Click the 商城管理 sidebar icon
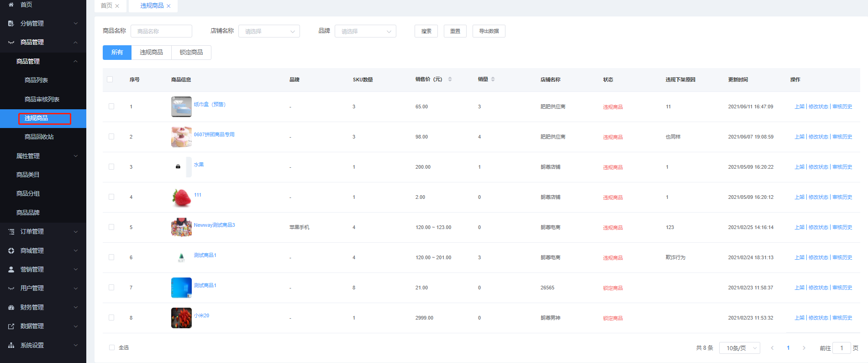The height and width of the screenshot is (363, 868). pos(11,251)
